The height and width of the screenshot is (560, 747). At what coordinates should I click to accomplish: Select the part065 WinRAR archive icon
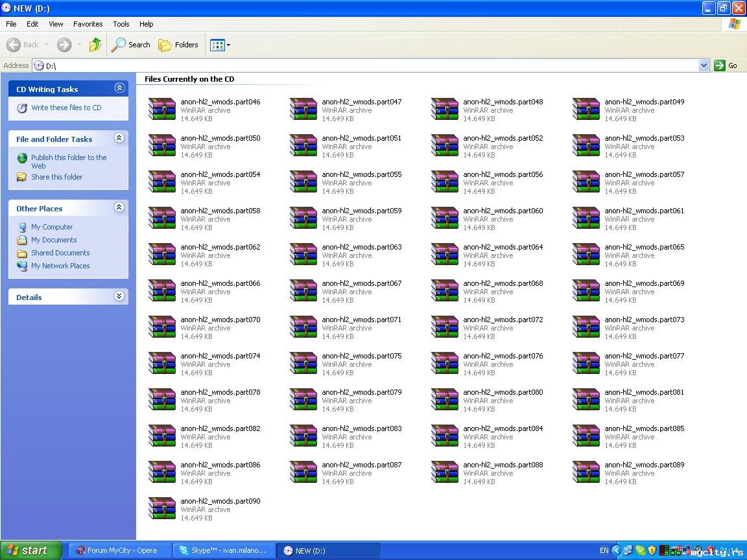click(x=586, y=254)
